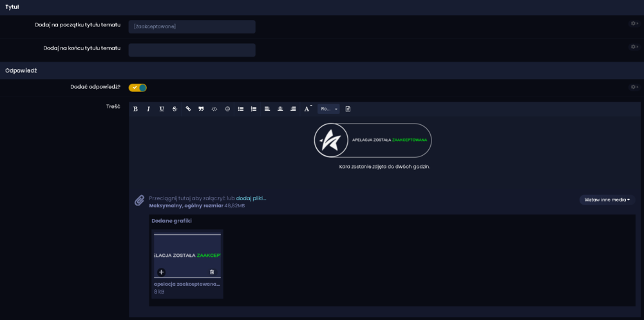This screenshot has height=320, width=644.
Task: Expand the "Wstaw inne media" dropdown
Action: [x=607, y=200]
